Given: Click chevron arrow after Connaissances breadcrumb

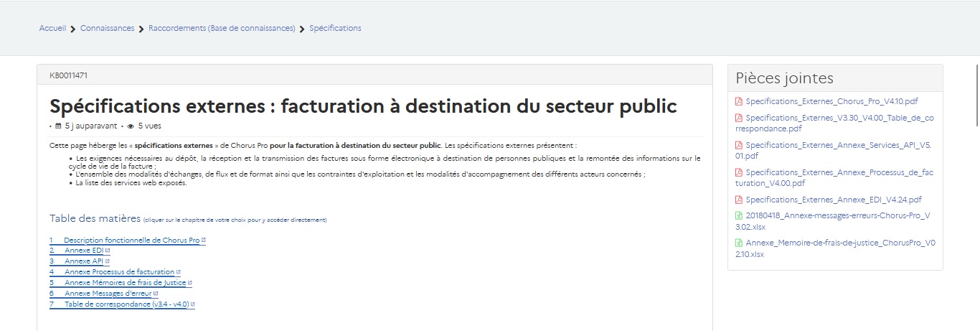Looking at the screenshot, I should 141,29.
